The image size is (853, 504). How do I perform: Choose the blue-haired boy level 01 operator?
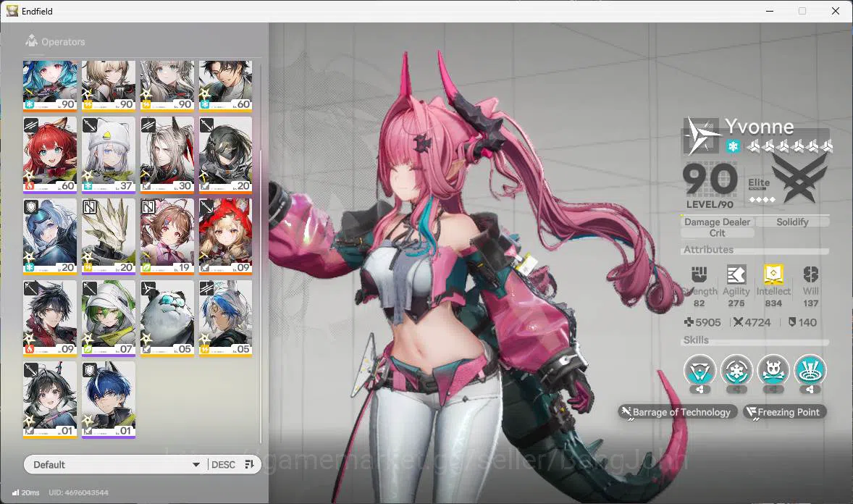tap(109, 400)
